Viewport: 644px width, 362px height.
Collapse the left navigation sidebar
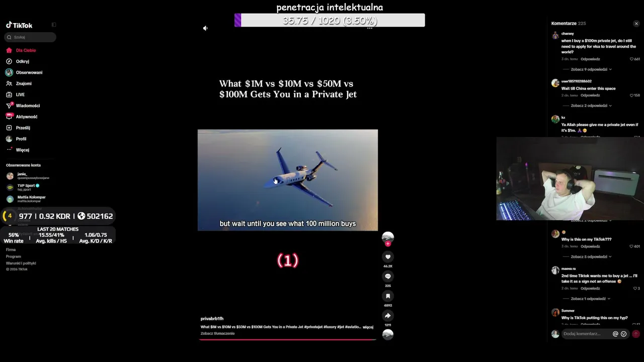[x=54, y=25]
